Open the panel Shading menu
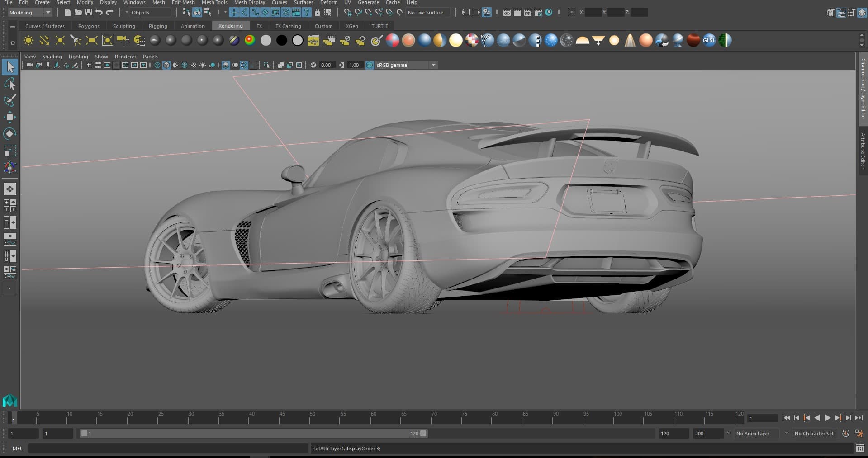Image resolution: width=868 pixels, height=458 pixels. click(x=52, y=57)
